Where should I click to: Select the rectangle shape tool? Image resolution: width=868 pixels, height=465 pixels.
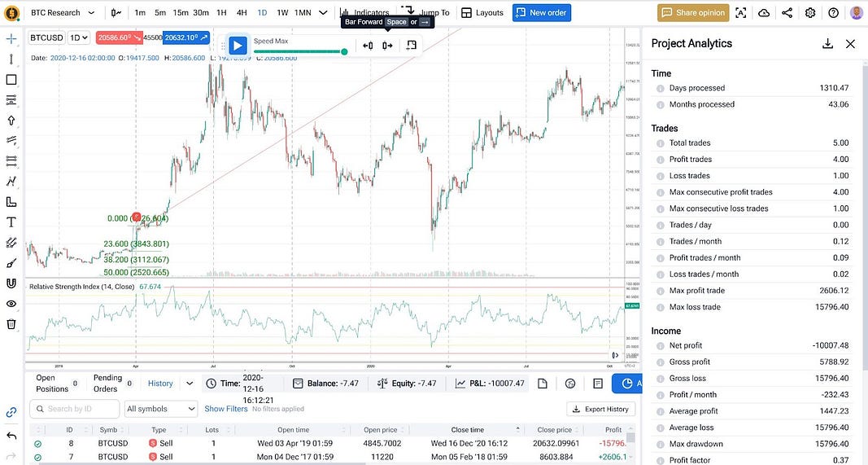tap(11, 80)
